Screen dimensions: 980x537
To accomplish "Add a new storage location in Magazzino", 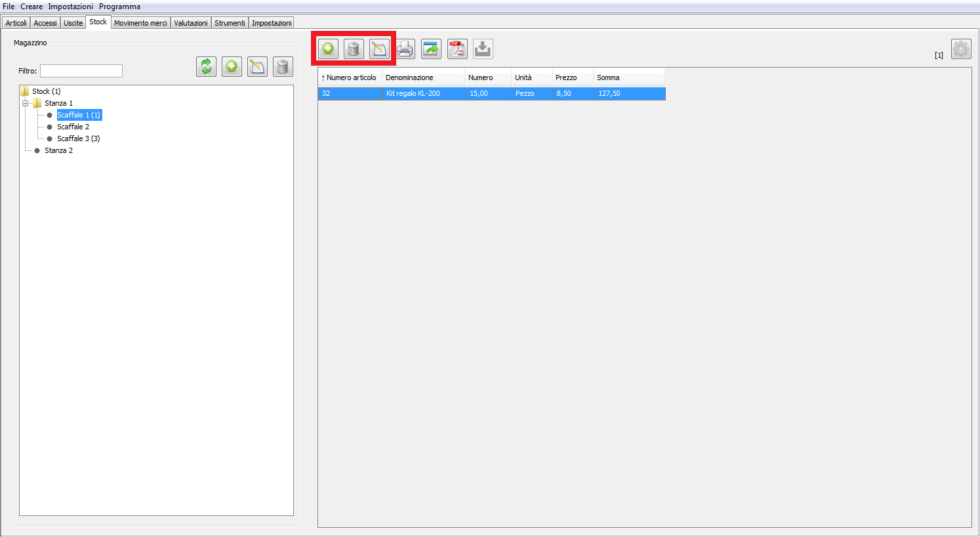I will click(x=232, y=66).
